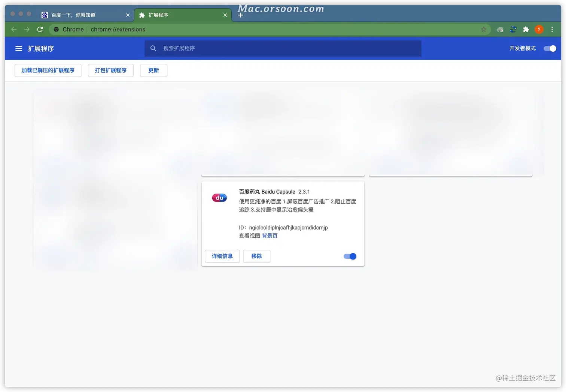Click the 扩展程序 page heading
This screenshot has width=566, height=392.
pos(41,49)
